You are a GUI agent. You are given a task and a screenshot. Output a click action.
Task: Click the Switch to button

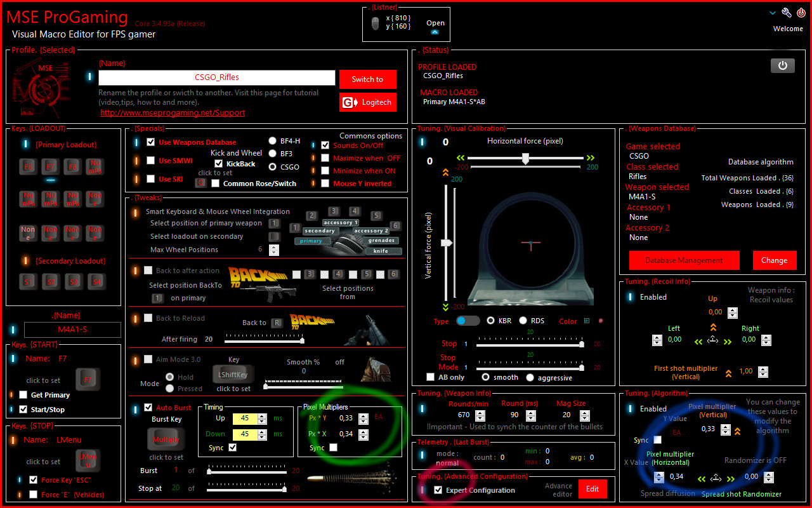tap(368, 79)
